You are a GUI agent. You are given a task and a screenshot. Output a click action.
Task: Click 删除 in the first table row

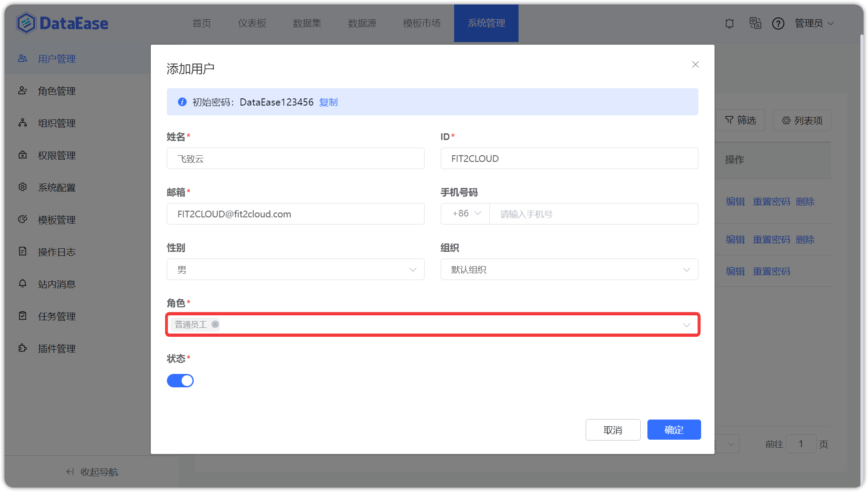tap(805, 202)
